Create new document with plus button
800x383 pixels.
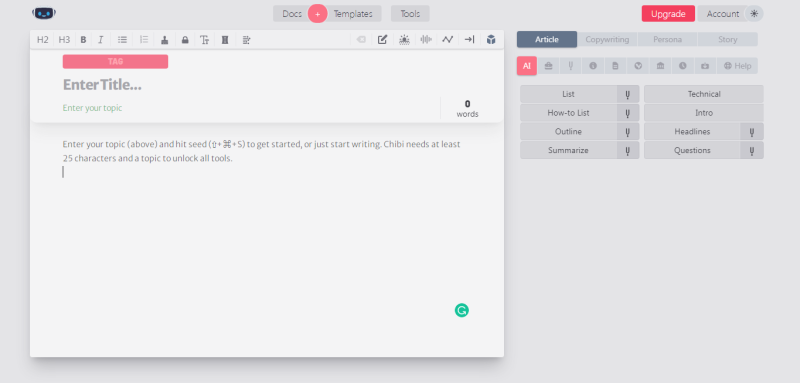(317, 14)
